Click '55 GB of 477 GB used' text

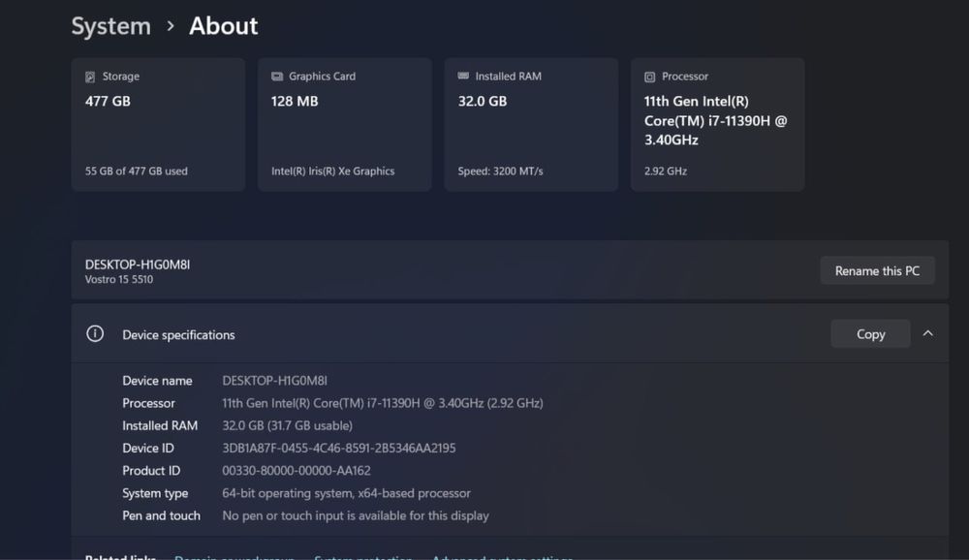click(136, 171)
